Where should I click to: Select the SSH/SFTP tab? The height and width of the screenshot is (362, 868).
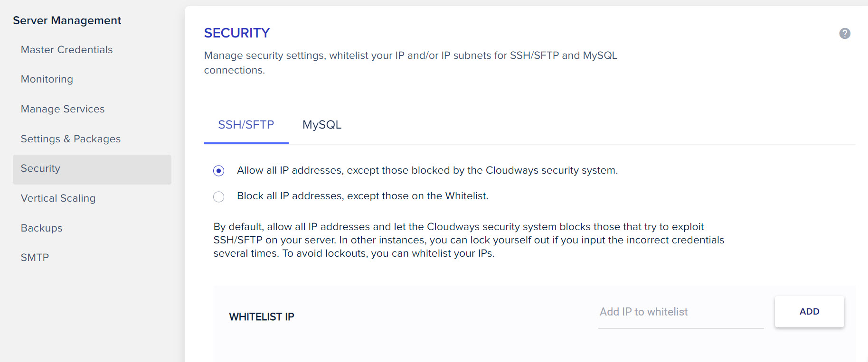[x=245, y=125]
